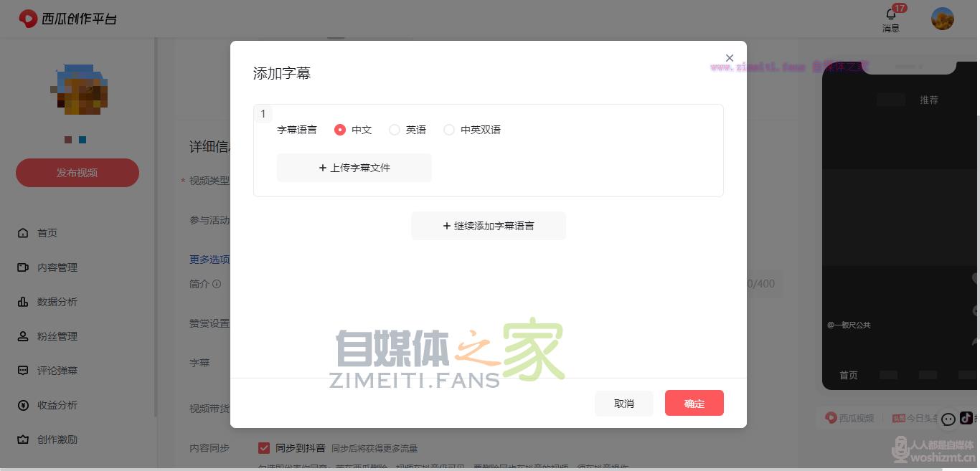Click 继续添加字幕语言 to add another subtitle
980x471 pixels.
pos(488,225)
